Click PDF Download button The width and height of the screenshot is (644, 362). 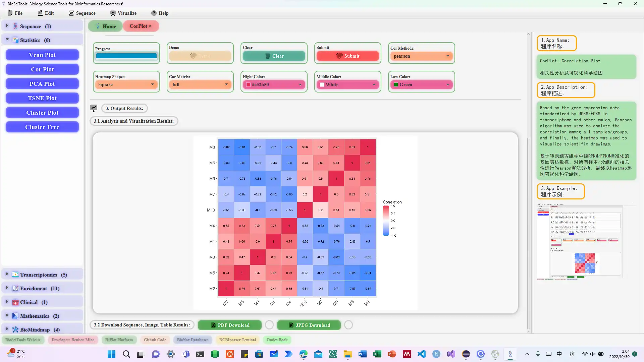pos(230,325)
